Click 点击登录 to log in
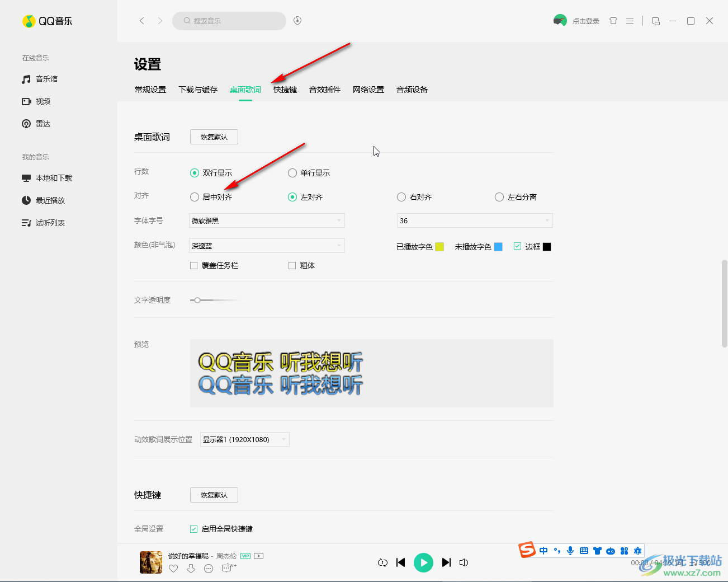 (x=586, y=21)
